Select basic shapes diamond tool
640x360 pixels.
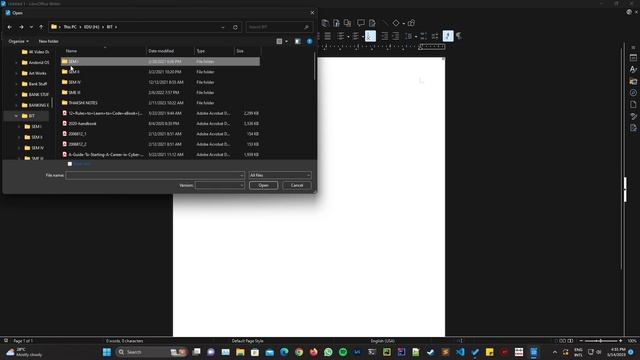pos(396,23)
